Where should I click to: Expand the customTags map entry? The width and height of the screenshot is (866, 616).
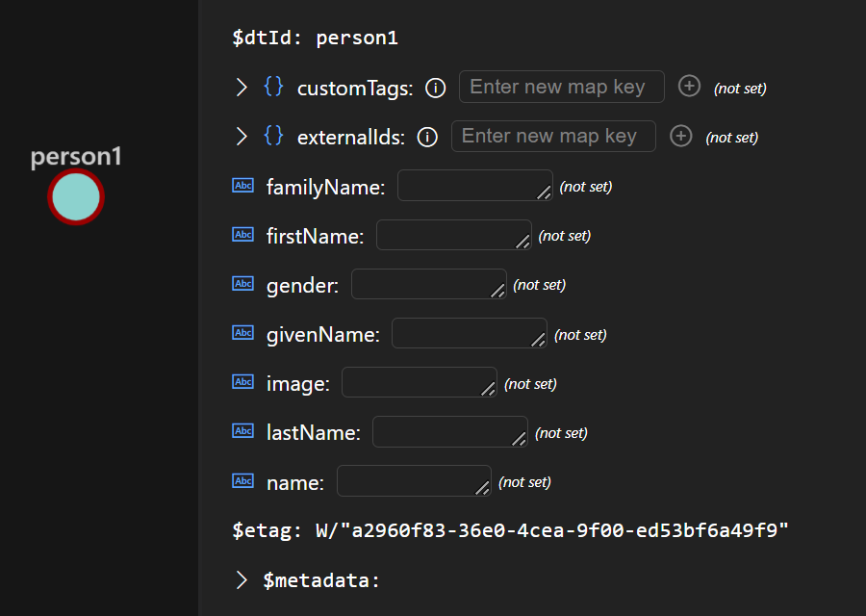(x=241, y=87)
